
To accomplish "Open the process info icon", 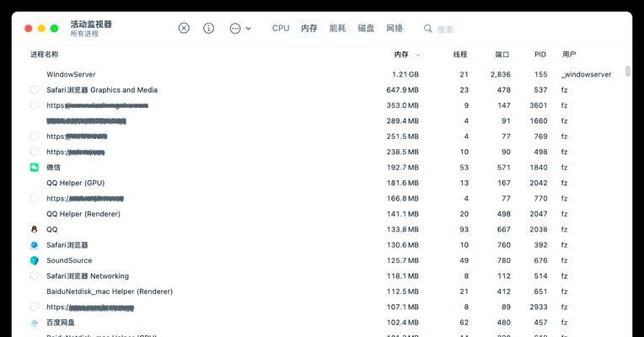I will pos(209,29).
